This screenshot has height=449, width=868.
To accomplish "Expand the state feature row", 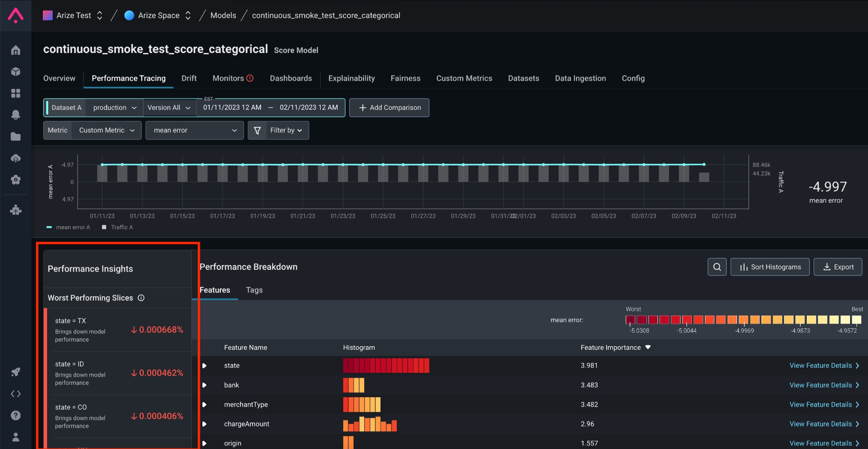I will (205, 366).
